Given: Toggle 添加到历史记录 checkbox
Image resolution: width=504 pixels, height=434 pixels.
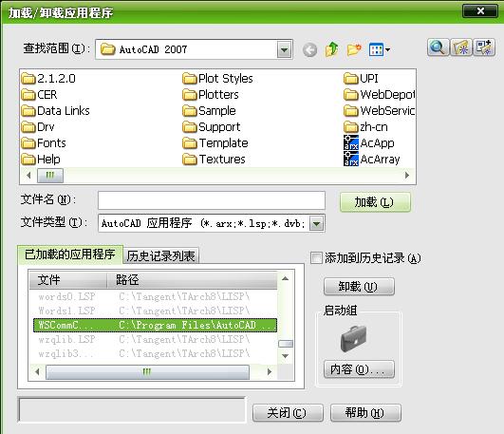Looking at the screenshot, I should coord(316,258).
